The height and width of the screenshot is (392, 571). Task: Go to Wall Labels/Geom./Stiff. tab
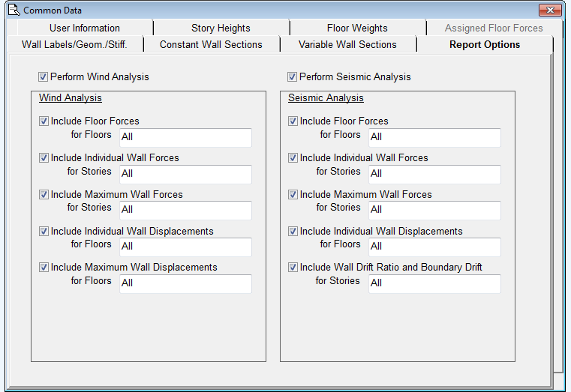point(74,44)
